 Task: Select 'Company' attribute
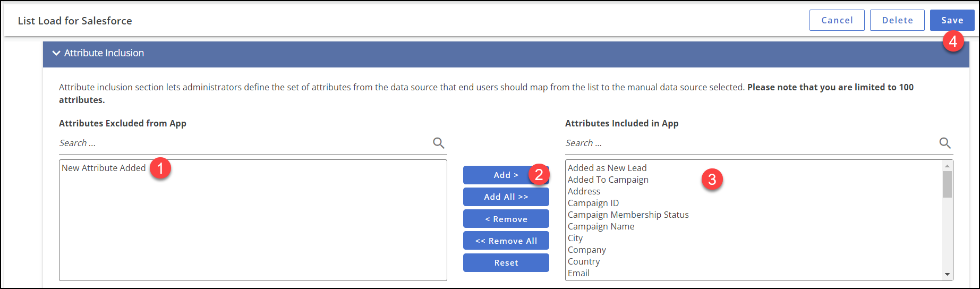coord(586,250)
